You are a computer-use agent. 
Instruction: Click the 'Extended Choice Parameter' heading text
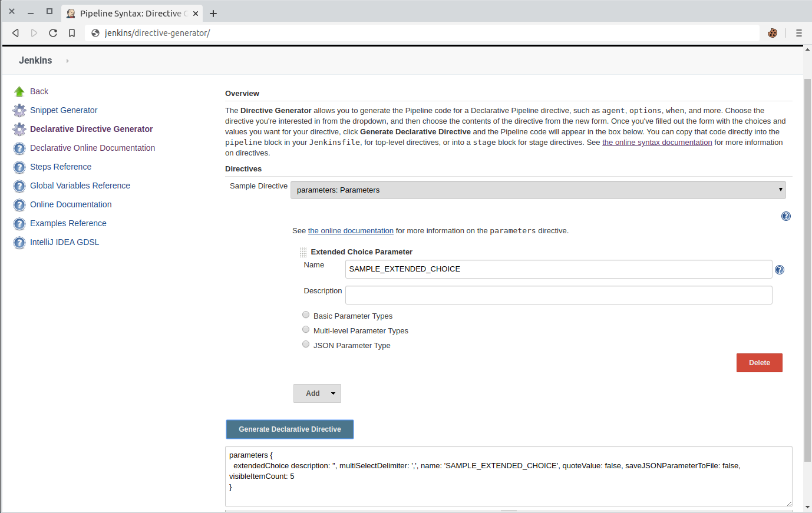[362, 252]
